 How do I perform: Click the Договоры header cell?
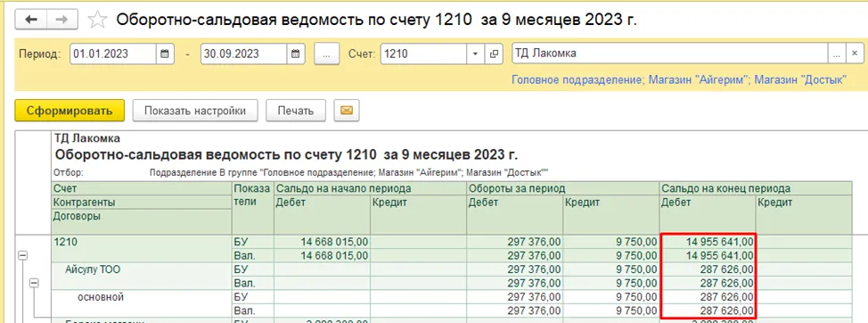[x=143, y=221]
